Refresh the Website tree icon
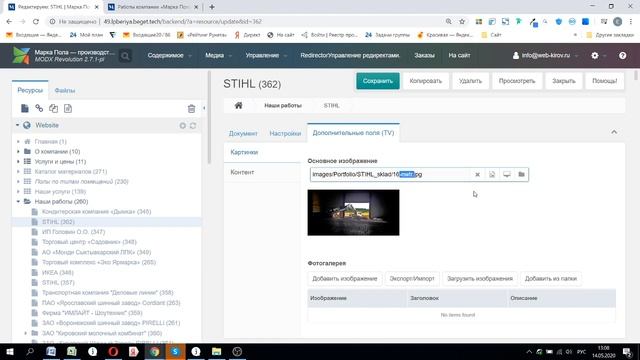640x360 pixels. point(193,126)
